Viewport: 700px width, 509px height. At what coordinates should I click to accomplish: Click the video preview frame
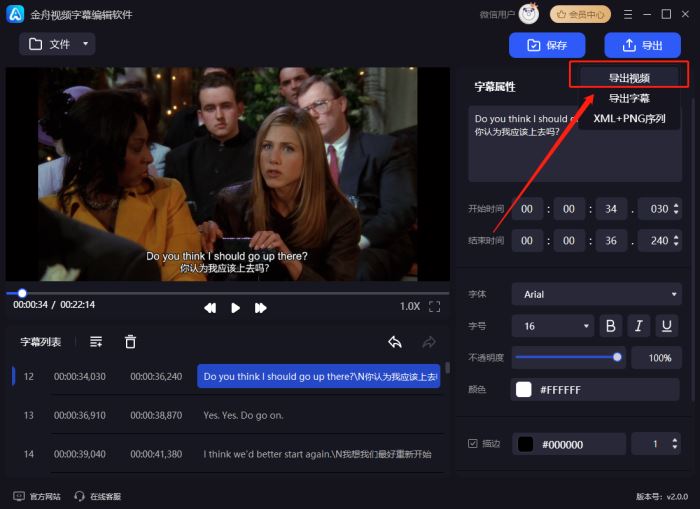tap(227, 174)
